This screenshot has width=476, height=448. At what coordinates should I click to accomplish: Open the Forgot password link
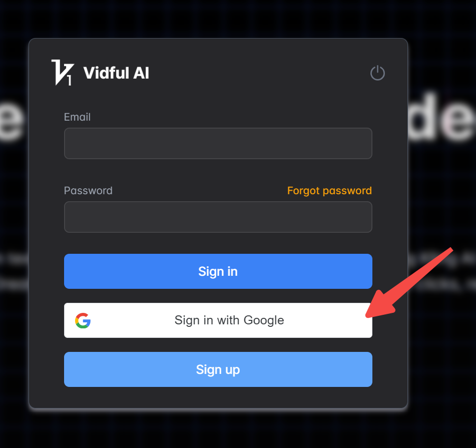coord(329,191)
